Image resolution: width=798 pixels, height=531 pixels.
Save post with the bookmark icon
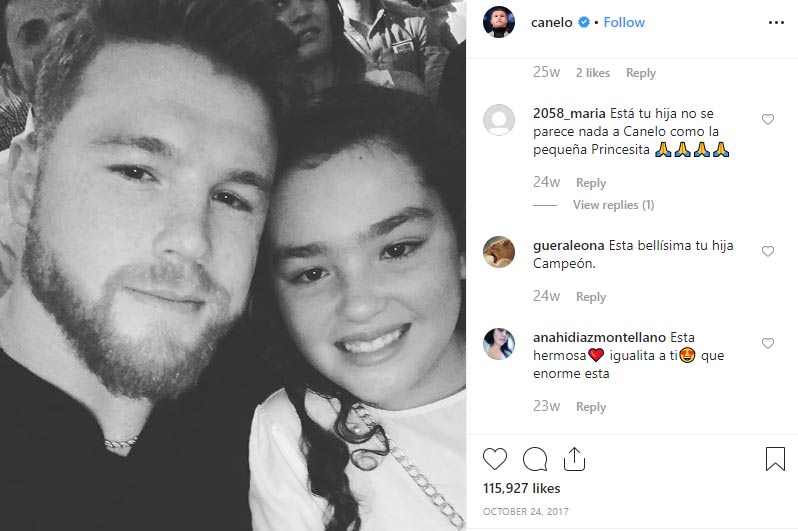click(775, 459)
